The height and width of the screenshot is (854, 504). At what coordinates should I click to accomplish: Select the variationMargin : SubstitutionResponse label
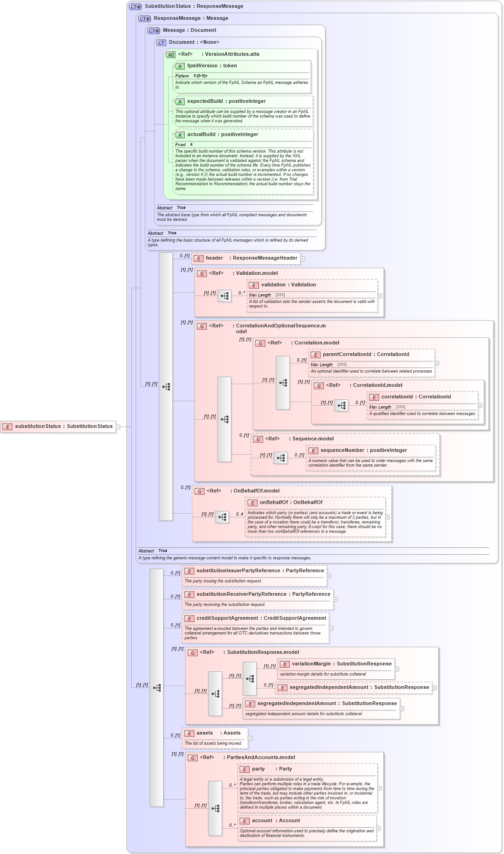342,664
